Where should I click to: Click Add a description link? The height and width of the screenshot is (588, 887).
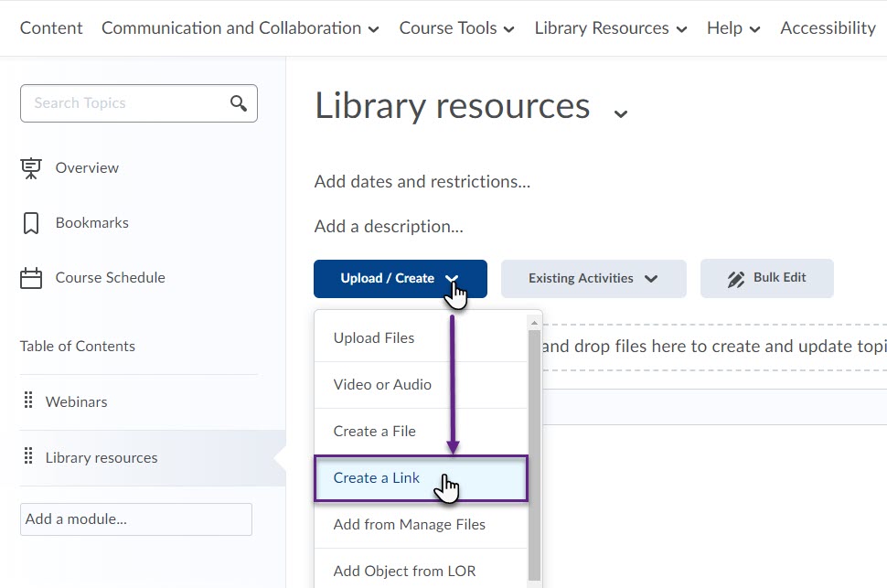(x=389, y=227)
